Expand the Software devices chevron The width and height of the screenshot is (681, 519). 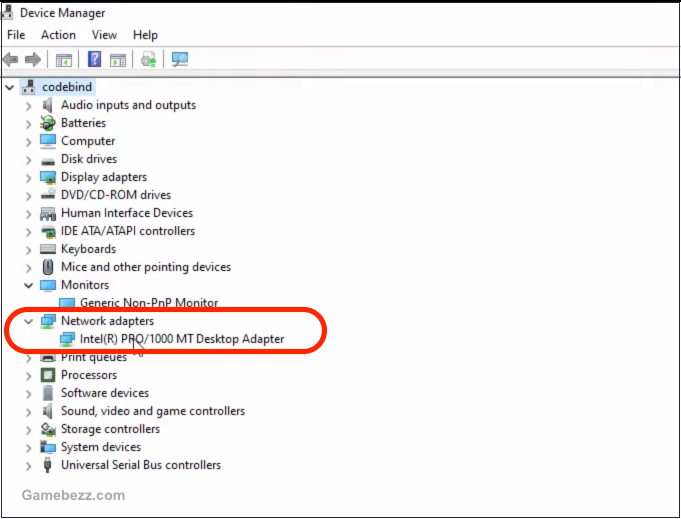click(29, 394)
